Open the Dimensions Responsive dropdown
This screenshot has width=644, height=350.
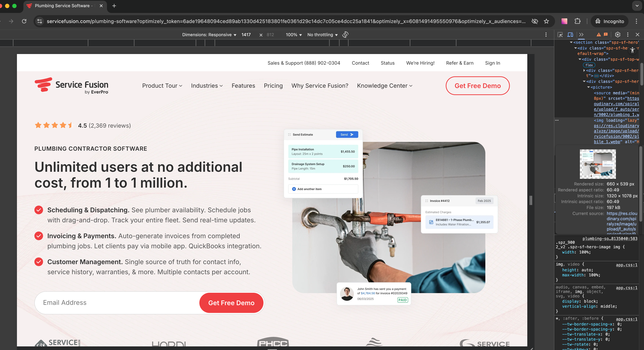point(209,35)
